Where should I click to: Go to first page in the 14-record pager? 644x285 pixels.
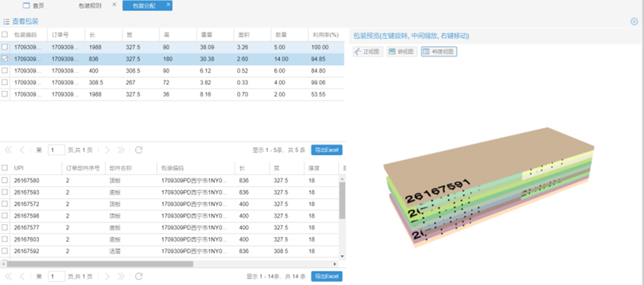tap(8, 277)
